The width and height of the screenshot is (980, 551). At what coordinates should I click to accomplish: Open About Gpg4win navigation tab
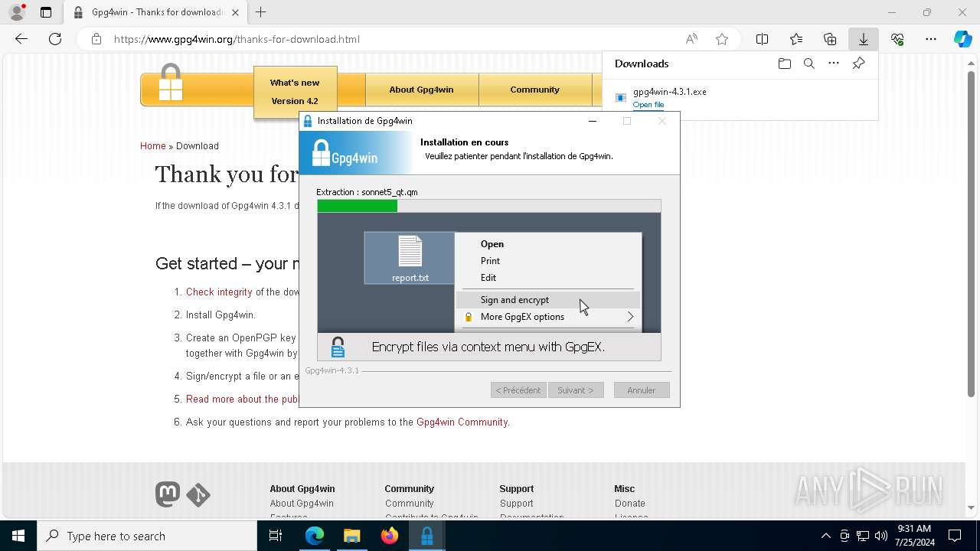[421, 90]
